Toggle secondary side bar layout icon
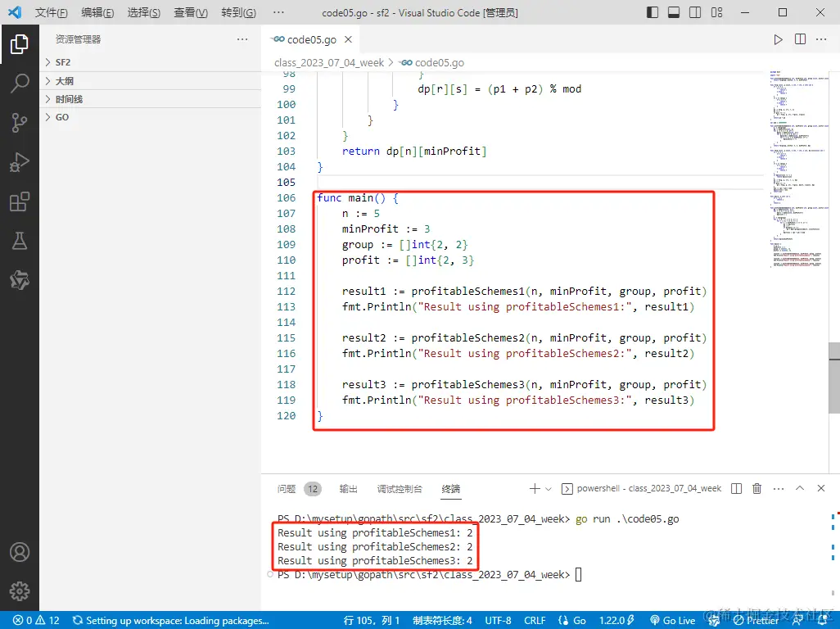Screen dimensions: 840x629 (695, 12)
